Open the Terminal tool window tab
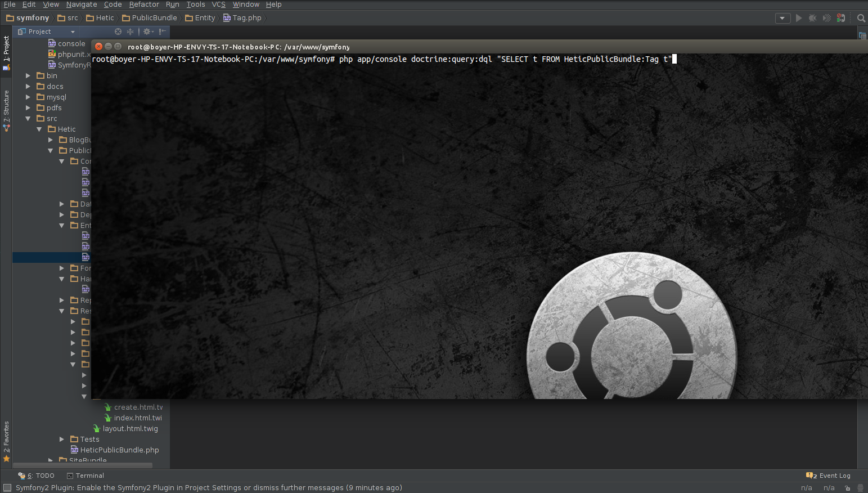The image size is (868, 493). point(86,476)
